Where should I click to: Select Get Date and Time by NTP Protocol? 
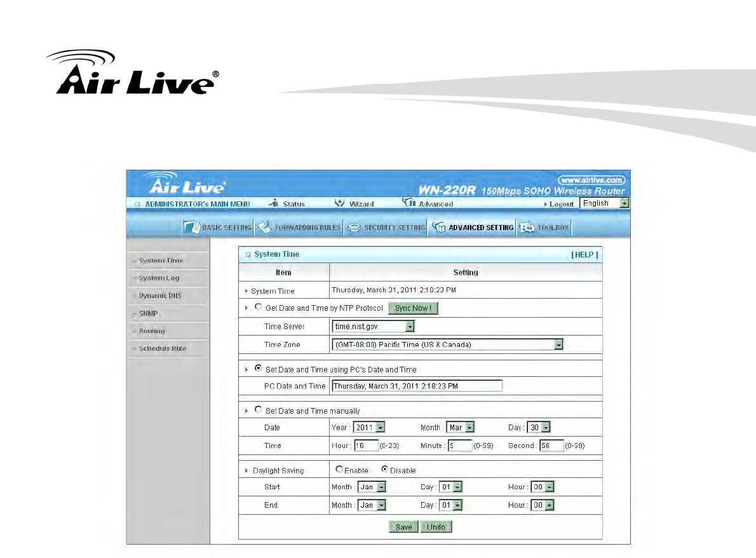[259, 307]
